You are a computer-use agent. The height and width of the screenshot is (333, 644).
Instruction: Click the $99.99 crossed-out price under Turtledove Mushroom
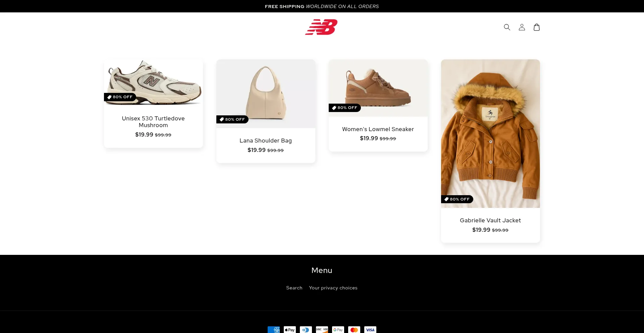[163, 135]
